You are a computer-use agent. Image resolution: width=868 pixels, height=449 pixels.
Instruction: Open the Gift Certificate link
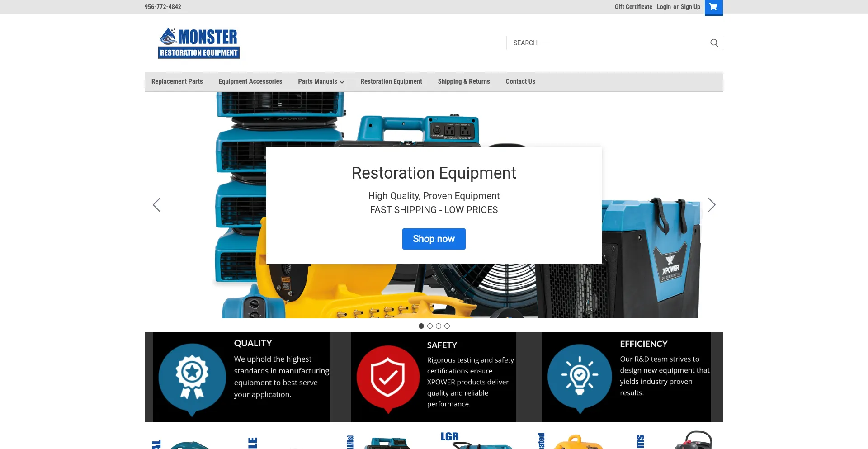[x=633, y=7]
